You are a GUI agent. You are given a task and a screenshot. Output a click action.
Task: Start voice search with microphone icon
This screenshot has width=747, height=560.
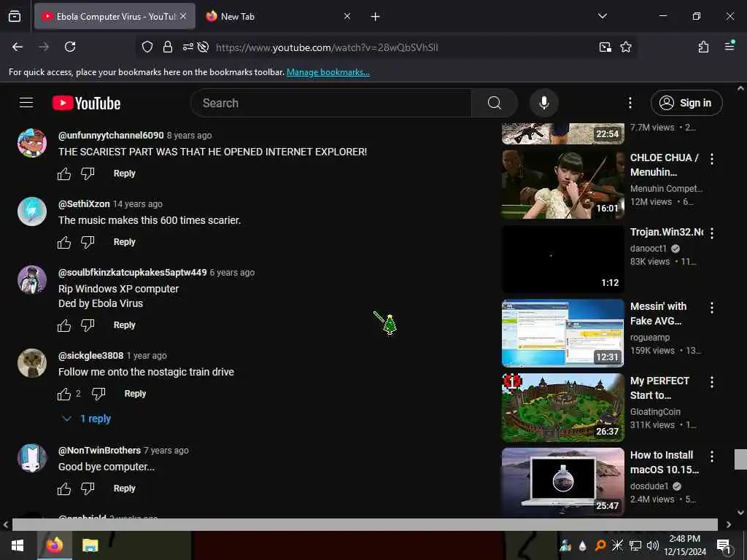click(543, 103)
